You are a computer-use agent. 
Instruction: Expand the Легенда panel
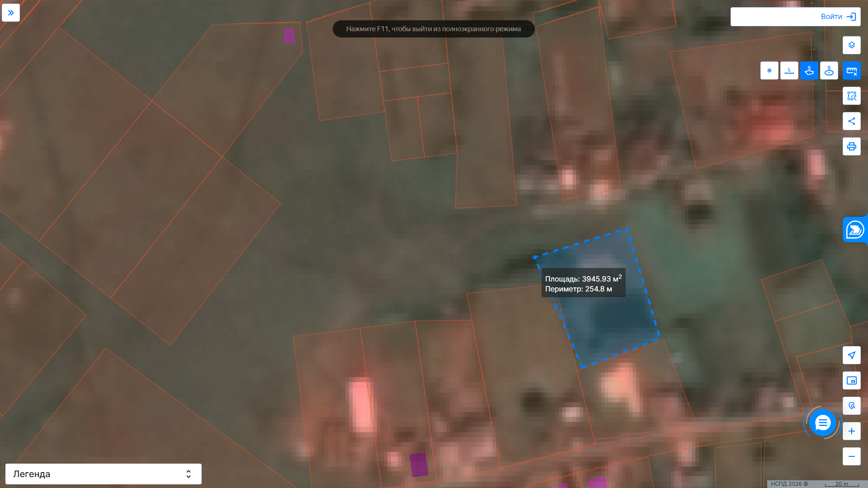pyautogui.click(x=104, y=474)
